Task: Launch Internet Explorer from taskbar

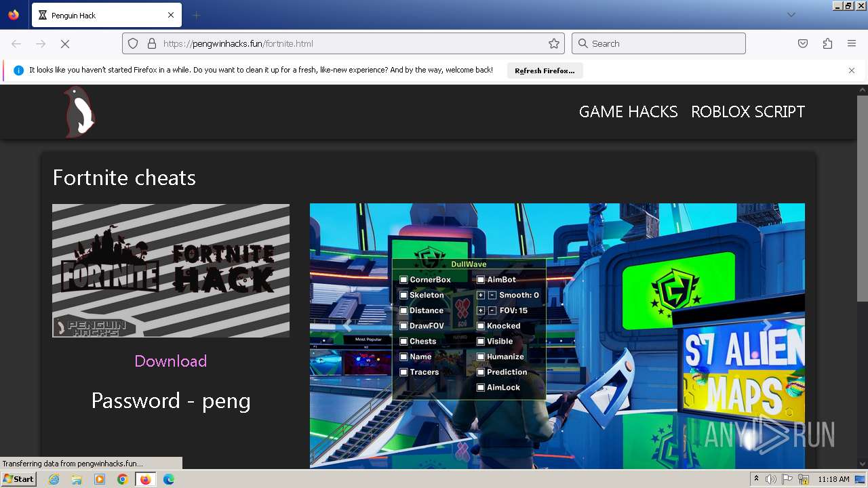Action: (54, 479)
